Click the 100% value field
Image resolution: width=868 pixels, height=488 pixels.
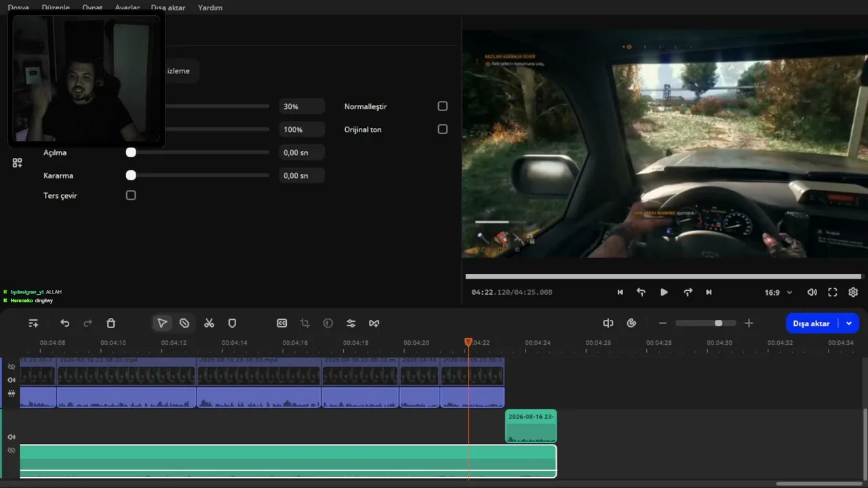(302, 129)
